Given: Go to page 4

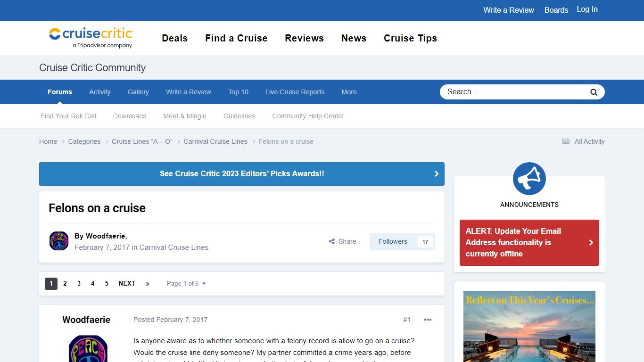Looking at the screenshot, I should click(x=93, y=284).
